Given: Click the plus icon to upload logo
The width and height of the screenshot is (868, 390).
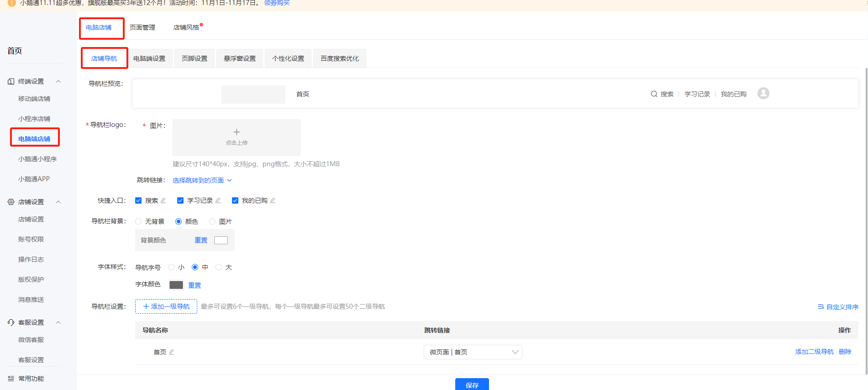Looking at the screenshot, I should (237, 132).
